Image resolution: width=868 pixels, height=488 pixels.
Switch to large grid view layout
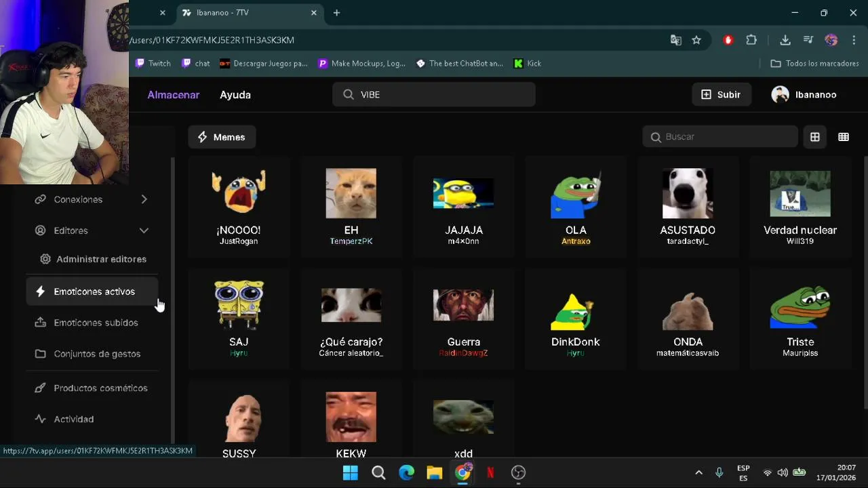tap(815, 137)
